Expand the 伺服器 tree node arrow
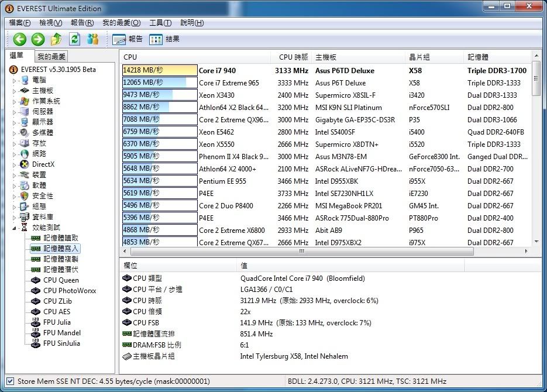The height and width of the screenshot is (392, 547). [x=14, y=112]
